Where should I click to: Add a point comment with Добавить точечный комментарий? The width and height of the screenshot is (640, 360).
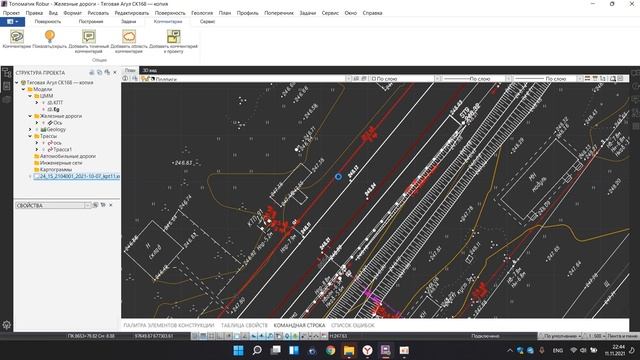89,36
